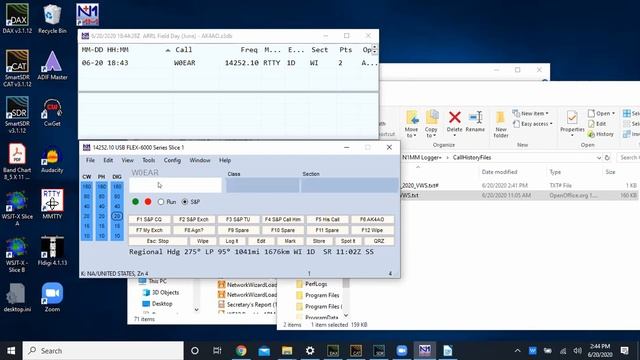The width and height of the screenshot is (640, 360).
Task: Launch Zoom desktop shortcut
Action: point(52,298)
